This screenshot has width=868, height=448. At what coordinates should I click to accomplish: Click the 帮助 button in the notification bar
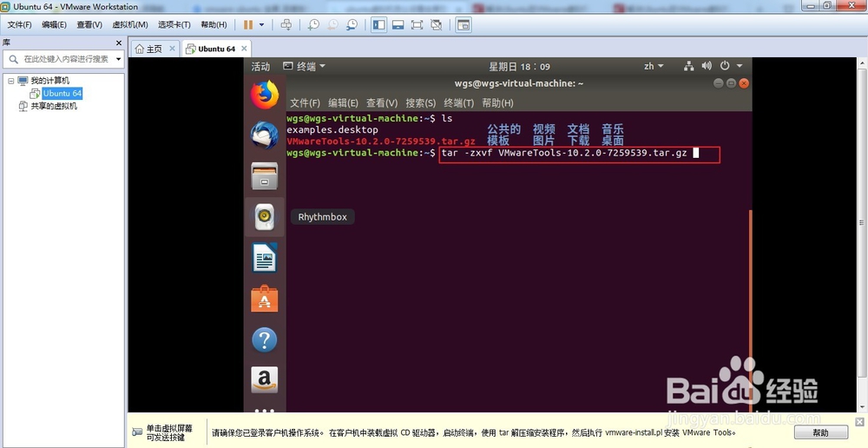[821, 432]
